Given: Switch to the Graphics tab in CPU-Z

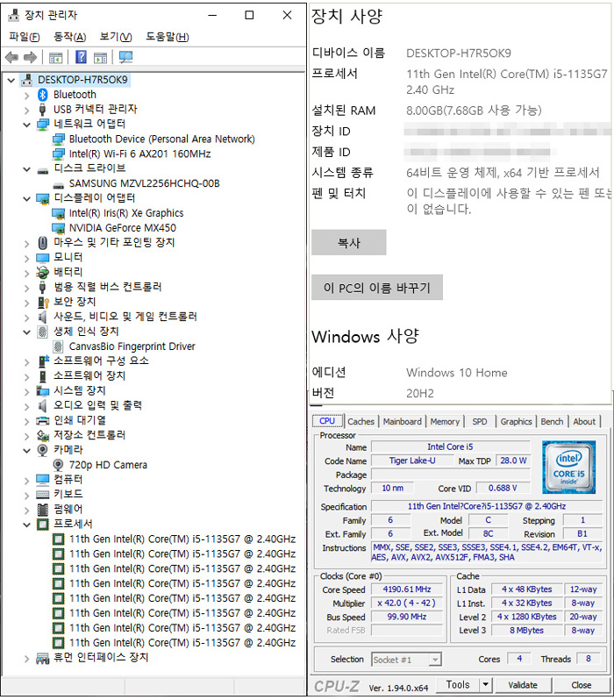Looking at the screenshot, I should coord(517,421).
